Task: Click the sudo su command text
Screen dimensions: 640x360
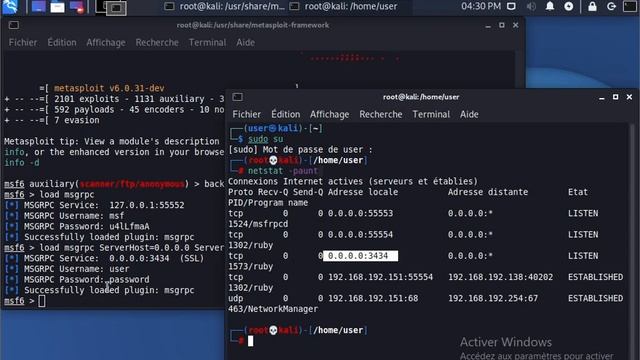Action: (265, 139)
